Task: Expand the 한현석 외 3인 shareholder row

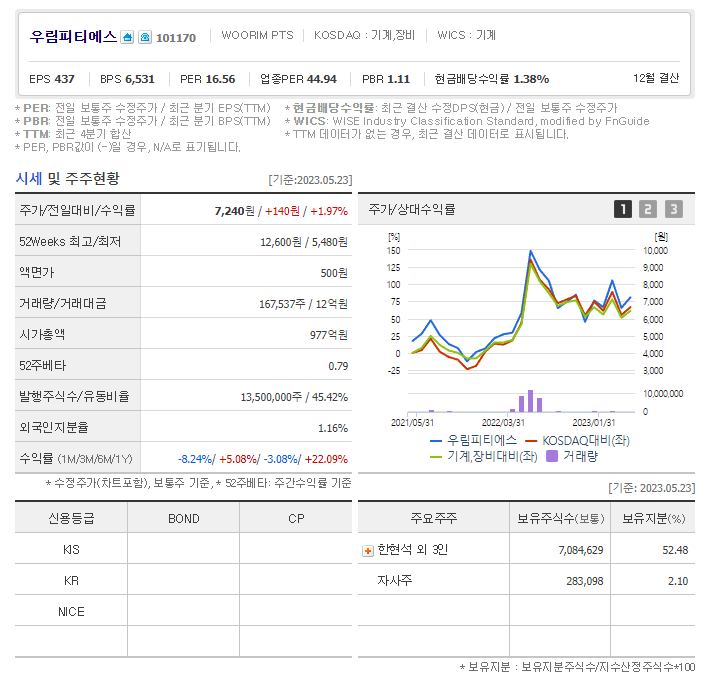Action: [368, 551]
